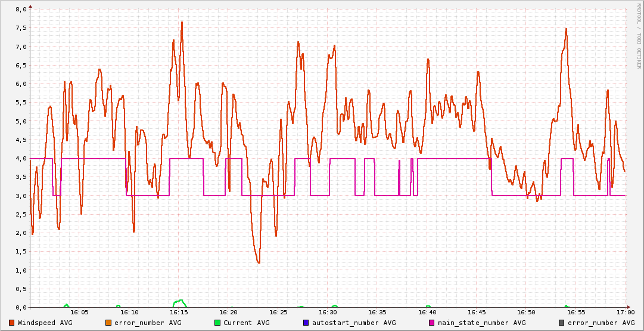This screenshot has width=644, height=331.
Task: Click the 4,0 value on y-axis
Action: [20, 159]
